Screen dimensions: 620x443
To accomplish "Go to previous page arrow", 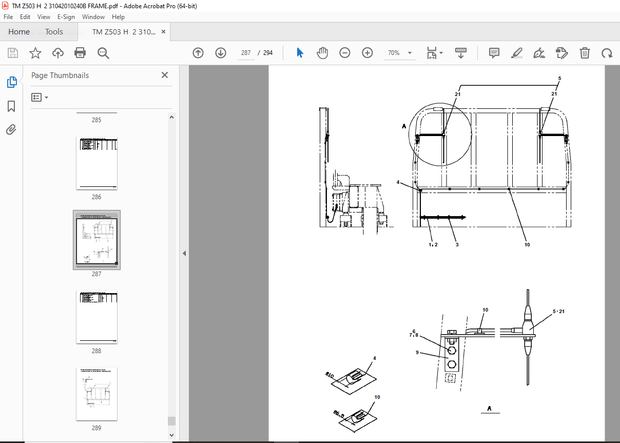I will coord(198,53).
